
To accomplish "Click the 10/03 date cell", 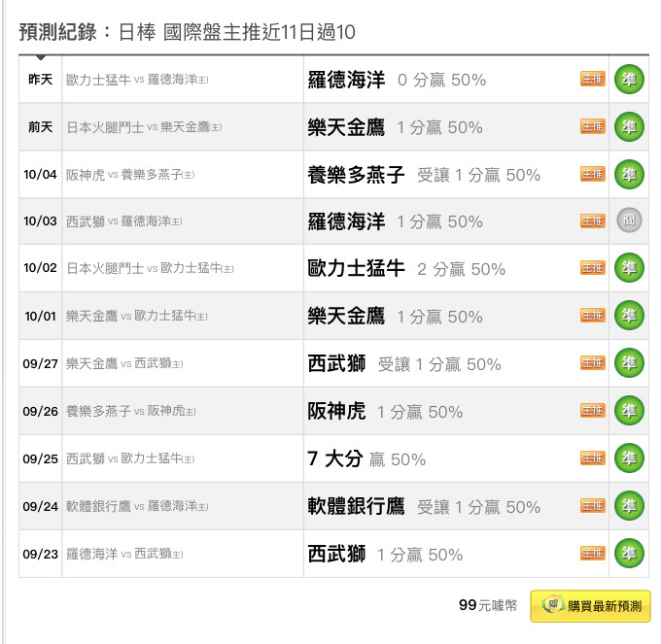I will [x=41, y=220].
